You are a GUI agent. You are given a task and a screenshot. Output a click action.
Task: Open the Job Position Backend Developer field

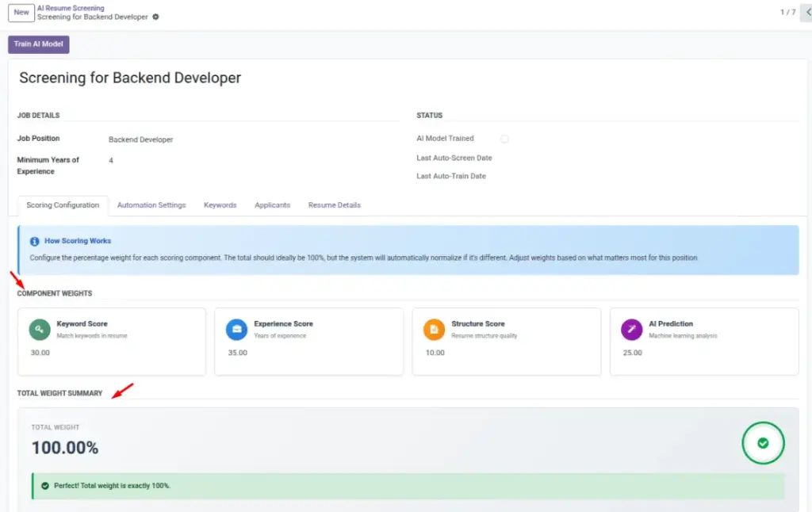(141, 139)
